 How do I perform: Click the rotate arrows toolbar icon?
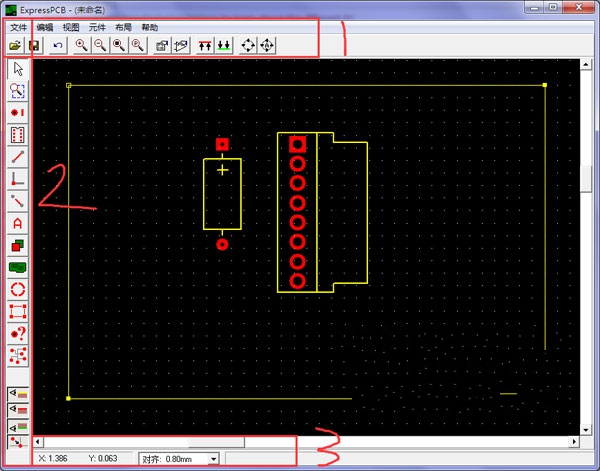[x=248, y=46]
